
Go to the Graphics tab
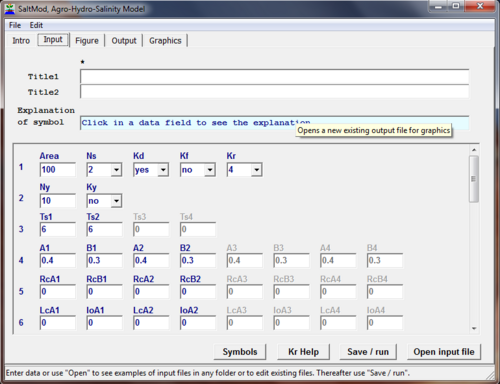pos(165,41)
